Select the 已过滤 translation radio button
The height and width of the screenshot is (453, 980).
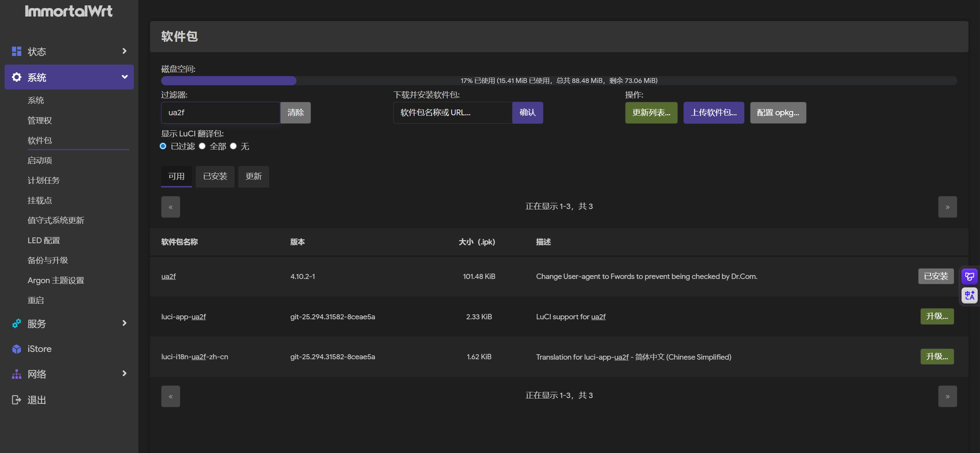tap(163, 146)
